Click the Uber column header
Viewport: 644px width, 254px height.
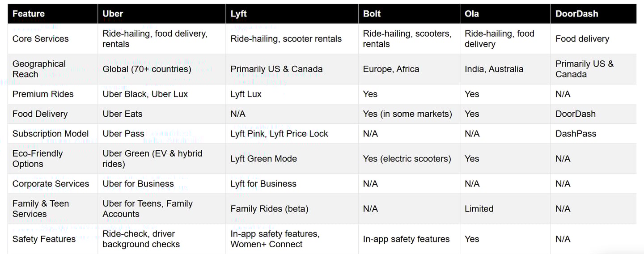pos(161,14)
